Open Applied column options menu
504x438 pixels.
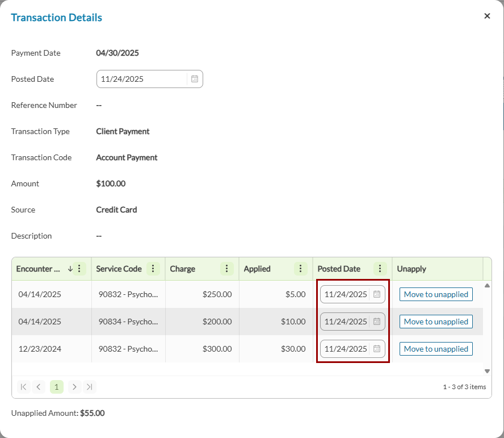(x=300, y=269)
